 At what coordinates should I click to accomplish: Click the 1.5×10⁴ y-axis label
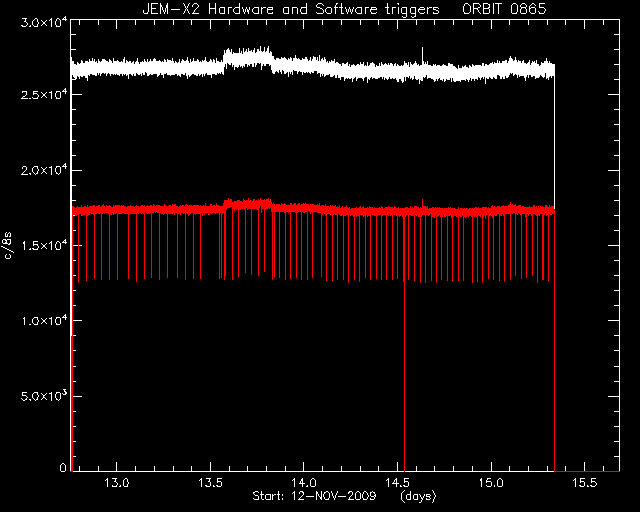pyautogui.click(x=44, y=245)
